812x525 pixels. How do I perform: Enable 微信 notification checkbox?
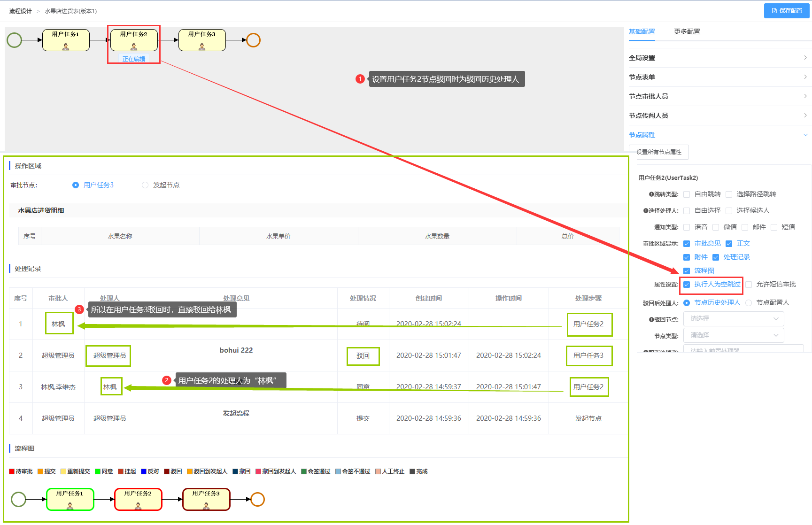tap(716, 227)
